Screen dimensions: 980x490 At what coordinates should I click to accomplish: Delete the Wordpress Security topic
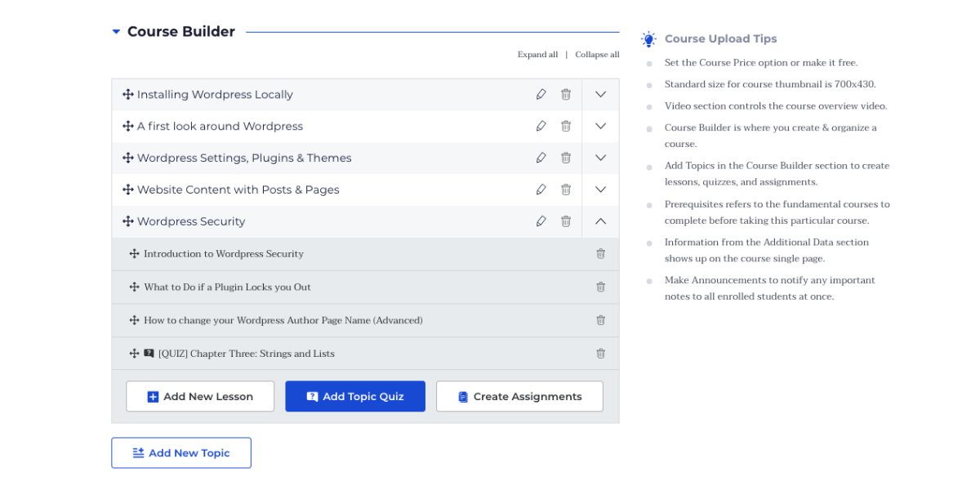click(566, 221)
